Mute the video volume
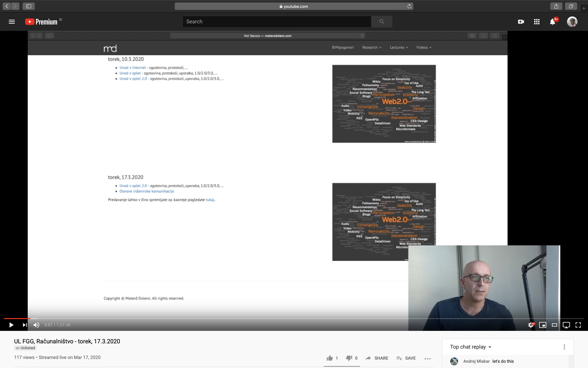588x368 pixels. 36,325
